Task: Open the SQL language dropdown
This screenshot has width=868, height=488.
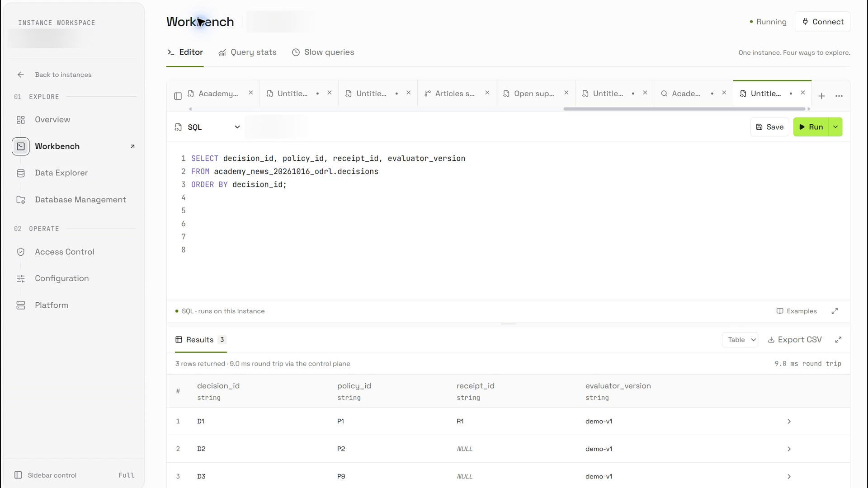Action: 208,127
